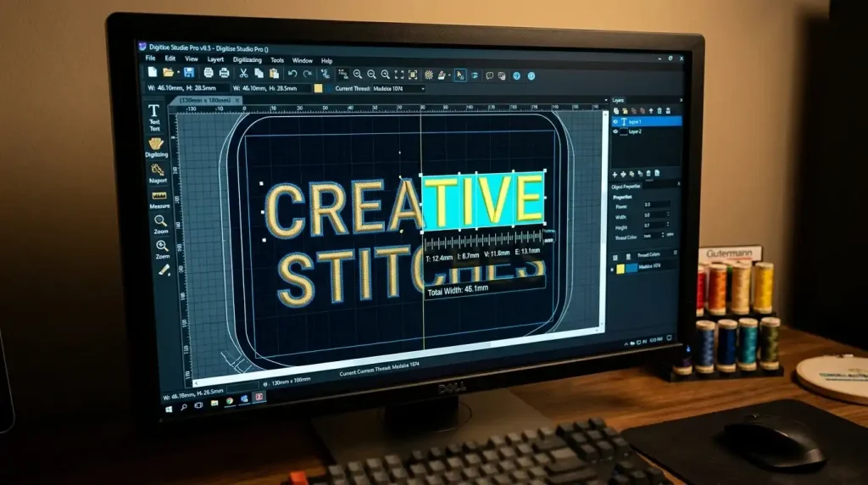Image resolution: width=868 pixels, height=485 pixels.
Task: Click the Thread Color field stepper arrows
Action: [x=663, y=235]
